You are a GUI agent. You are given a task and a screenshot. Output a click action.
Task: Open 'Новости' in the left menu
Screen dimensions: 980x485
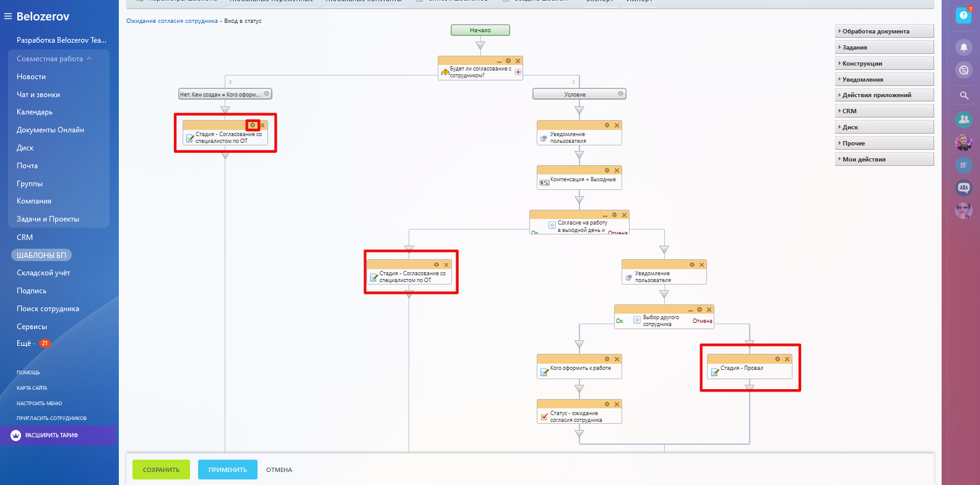pyautogui.click(x=32, y=77)
